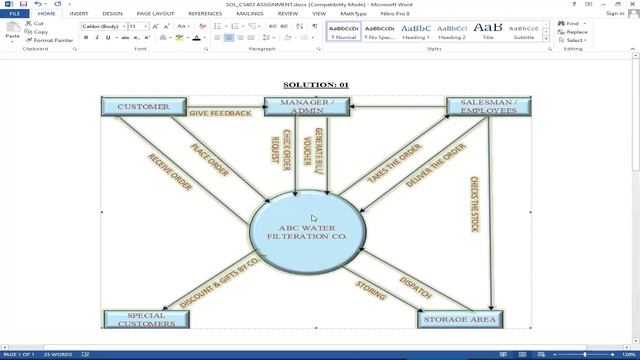Viewport: 640px width, 360px height.
Task: Apply the No Spacing style
Action: pos(380,31)
